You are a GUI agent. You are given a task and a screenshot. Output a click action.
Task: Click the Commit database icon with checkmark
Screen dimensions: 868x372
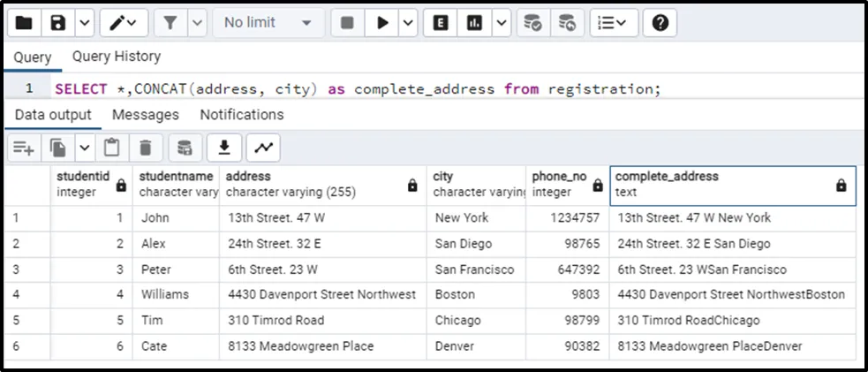tap(532, 23)
